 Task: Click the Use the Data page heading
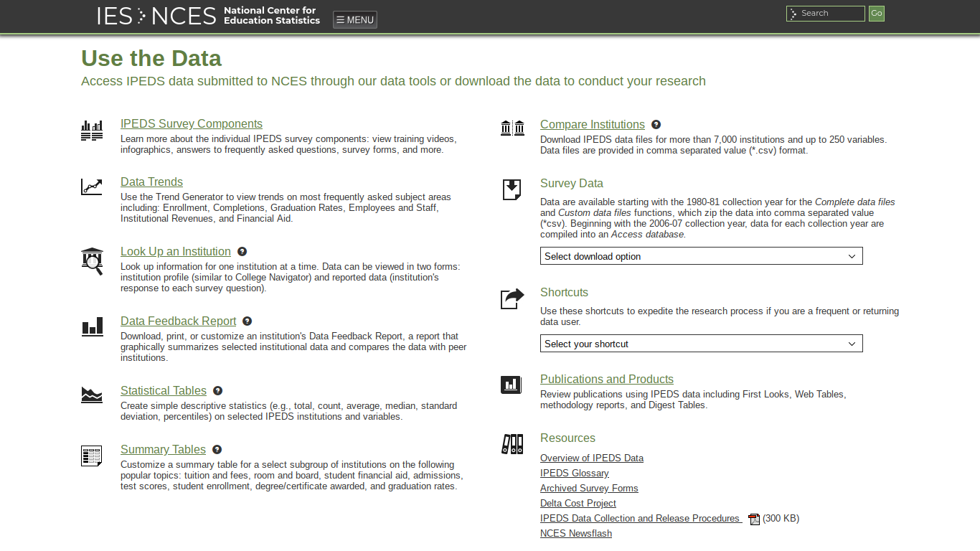click(151, 58)
